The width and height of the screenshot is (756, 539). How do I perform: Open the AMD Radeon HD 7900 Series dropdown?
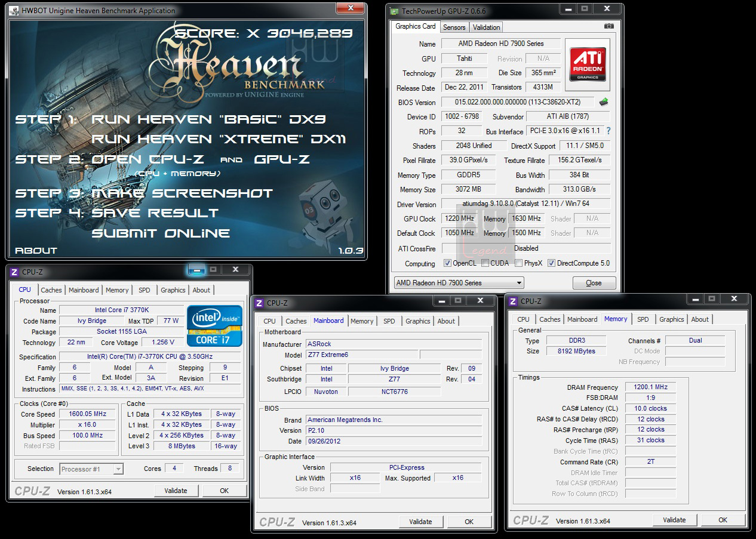pyautogui.click(x=459, y=283)
